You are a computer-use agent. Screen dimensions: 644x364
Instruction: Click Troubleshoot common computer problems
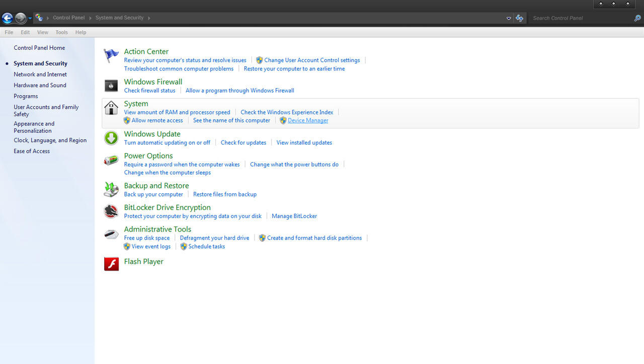click(x=179, y=68)
